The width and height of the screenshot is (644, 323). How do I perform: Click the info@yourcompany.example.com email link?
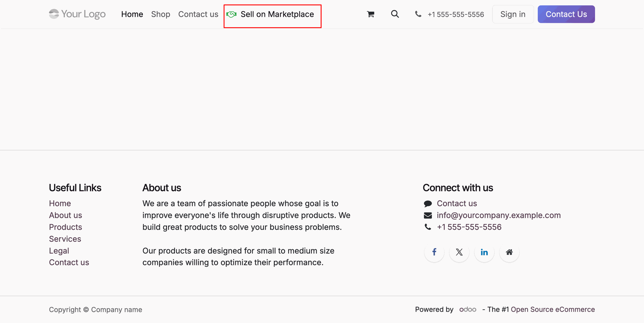pyautogui.click(x=499, y=215)
